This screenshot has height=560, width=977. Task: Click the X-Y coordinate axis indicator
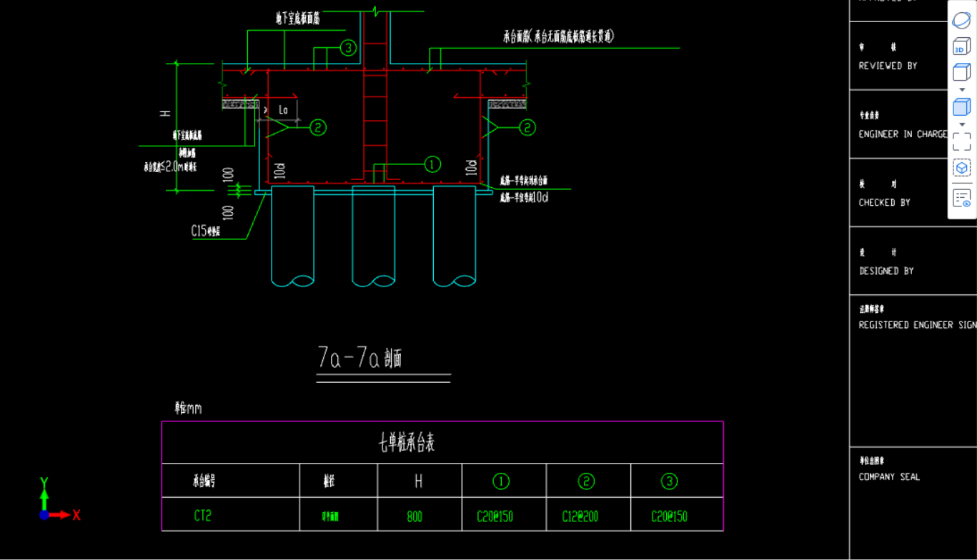(59, 499)
